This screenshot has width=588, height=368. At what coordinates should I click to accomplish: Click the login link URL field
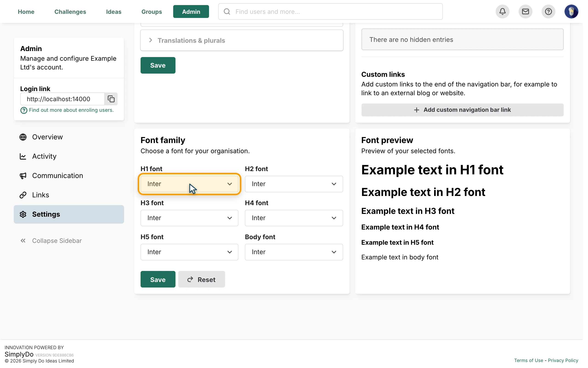(x=62, y=99)
